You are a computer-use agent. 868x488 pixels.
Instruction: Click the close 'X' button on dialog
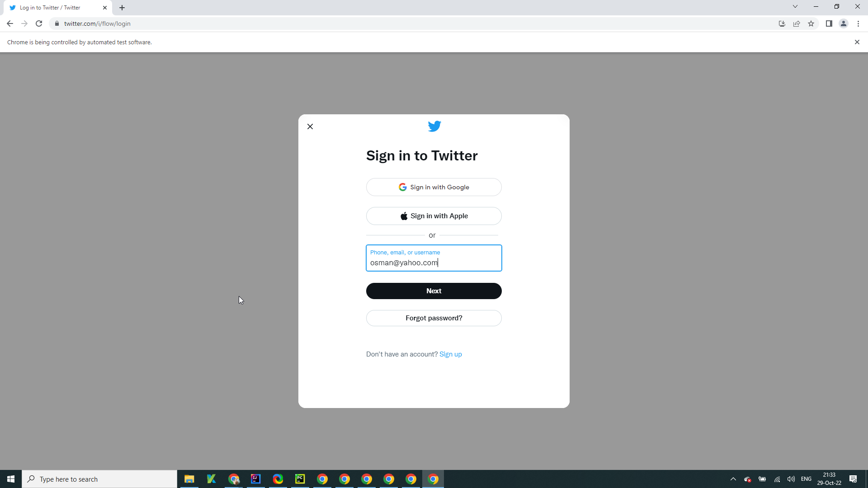[309, 127]
